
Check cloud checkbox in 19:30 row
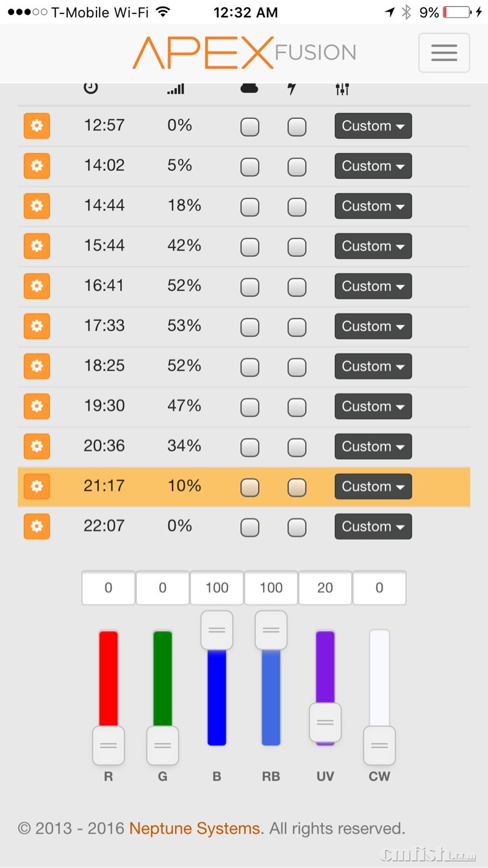249,407
